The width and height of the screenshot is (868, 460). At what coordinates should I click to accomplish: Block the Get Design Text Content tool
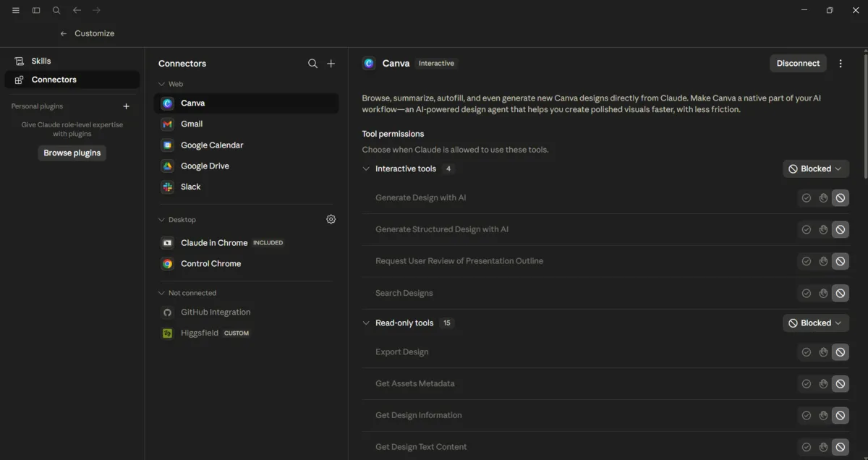(841, 447)
